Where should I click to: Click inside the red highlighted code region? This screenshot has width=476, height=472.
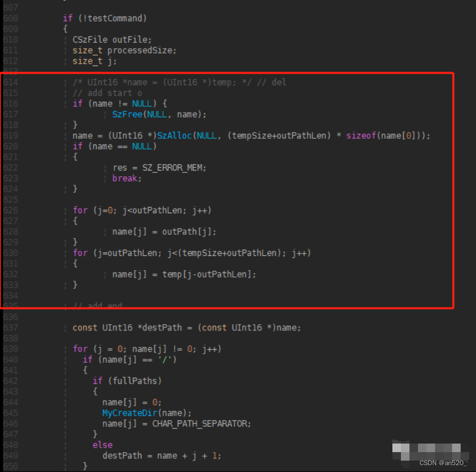point(227,193)
